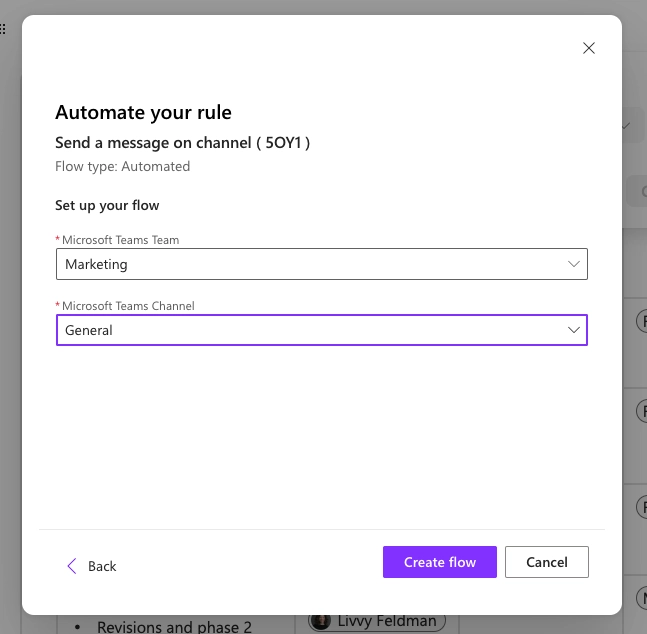Click the 'Microsoft Teams Team' field label

coord(120,240)
